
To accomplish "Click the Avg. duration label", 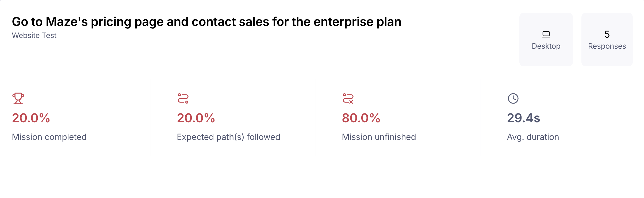I will 533,137.
